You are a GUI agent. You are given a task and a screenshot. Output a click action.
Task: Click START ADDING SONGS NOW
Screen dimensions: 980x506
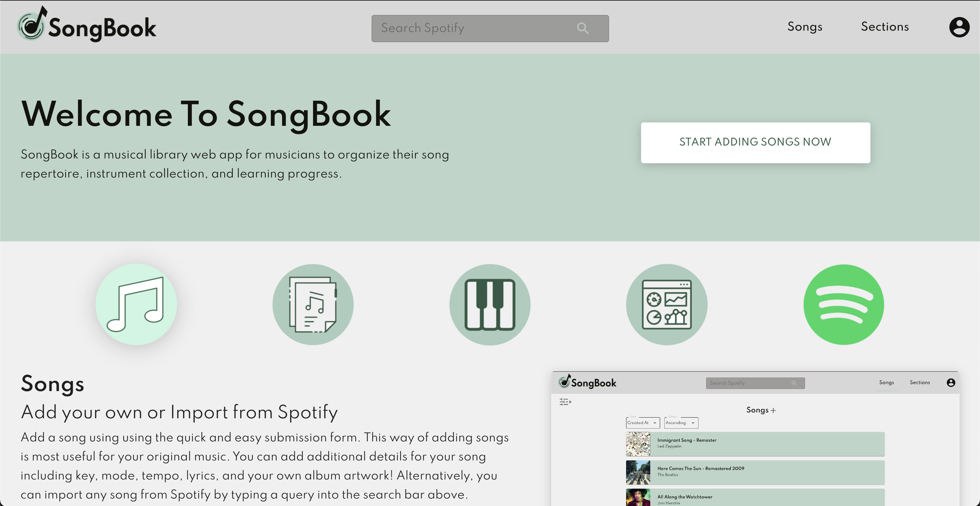pos(755,142)
